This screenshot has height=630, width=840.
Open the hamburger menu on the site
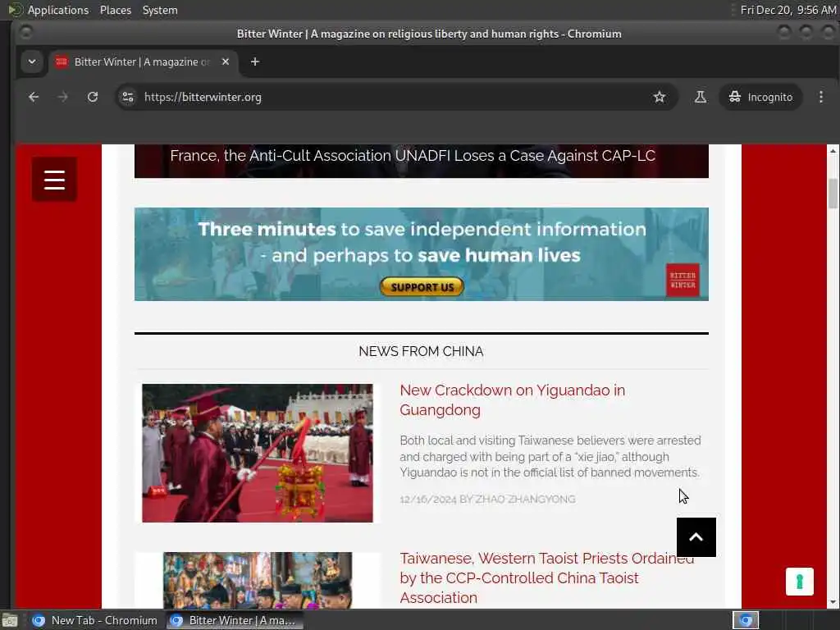pos(54,180)
